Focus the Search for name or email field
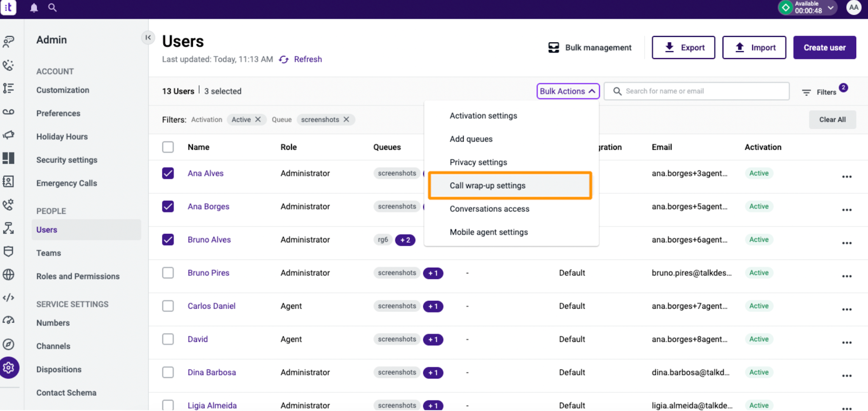 (696, 91)
